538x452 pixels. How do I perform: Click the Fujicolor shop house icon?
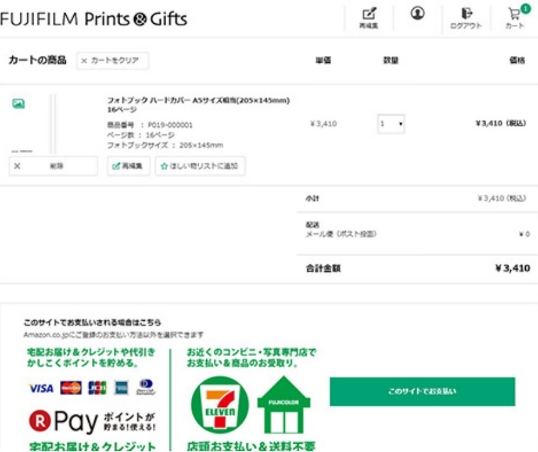(x=284, y=405)
